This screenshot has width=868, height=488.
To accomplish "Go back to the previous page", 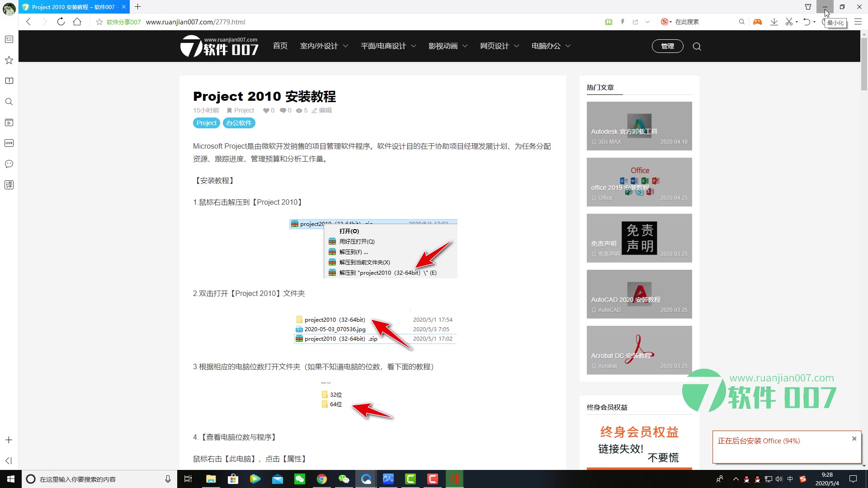I will click(28, 22).
